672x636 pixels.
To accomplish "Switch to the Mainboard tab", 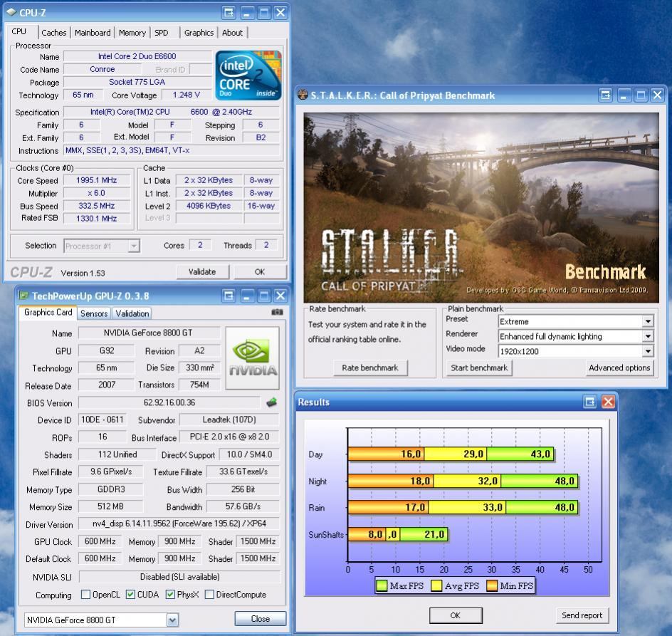I will [x=93, y=33].
